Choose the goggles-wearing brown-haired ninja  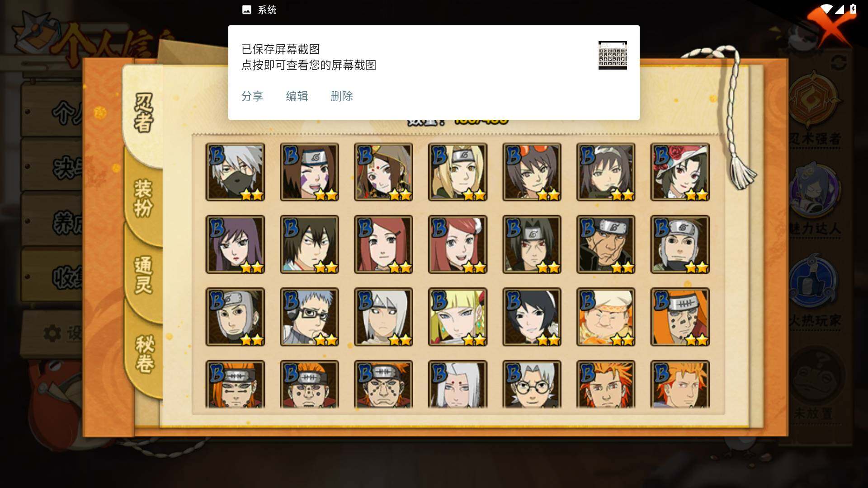(532, 172)
